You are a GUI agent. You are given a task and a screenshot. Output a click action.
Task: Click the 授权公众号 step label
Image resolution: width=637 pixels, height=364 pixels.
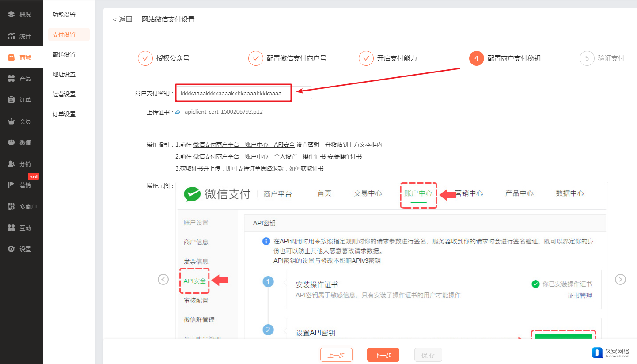173,58
